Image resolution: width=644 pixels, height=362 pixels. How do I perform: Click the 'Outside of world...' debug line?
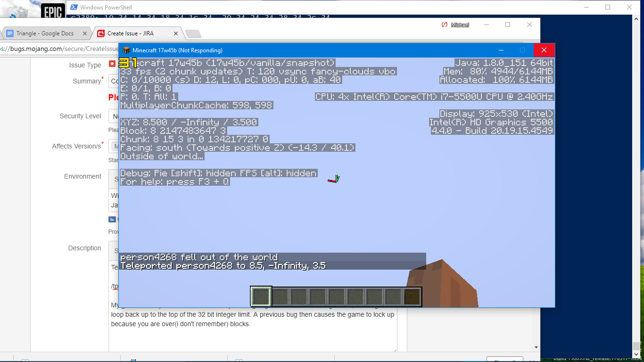click(162, 156)
